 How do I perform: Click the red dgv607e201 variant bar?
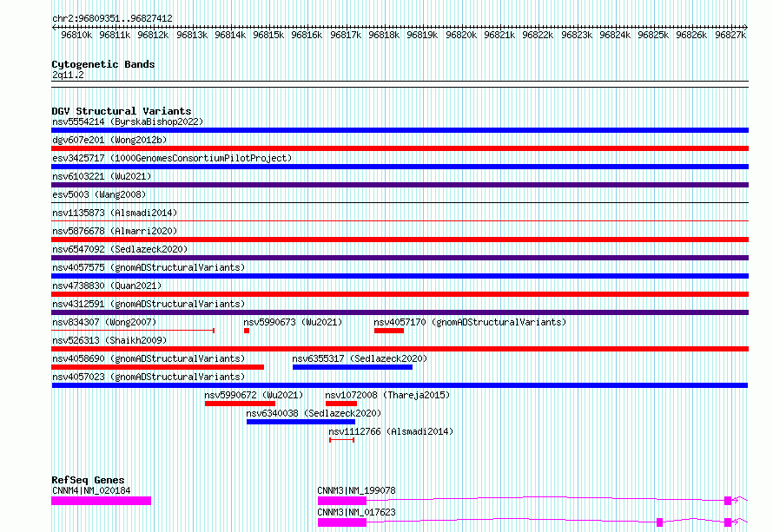(x=400, y=148)
